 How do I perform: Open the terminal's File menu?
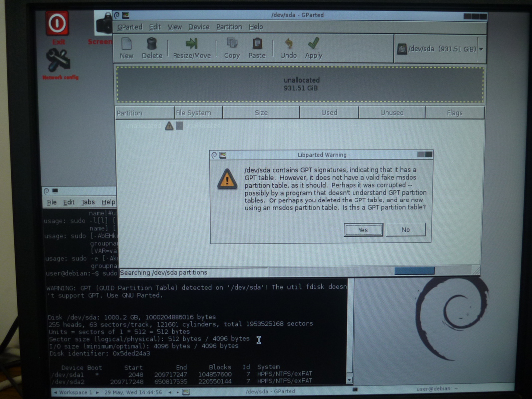point(52,202)
